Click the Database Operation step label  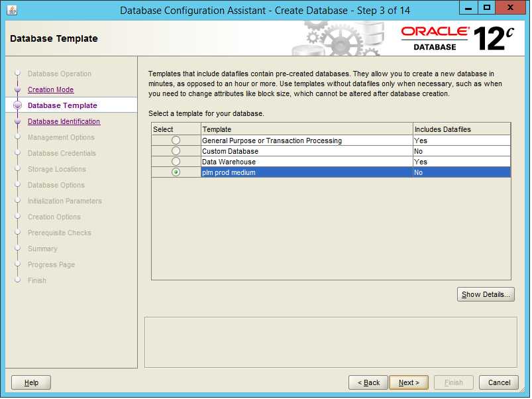point(60,74)
